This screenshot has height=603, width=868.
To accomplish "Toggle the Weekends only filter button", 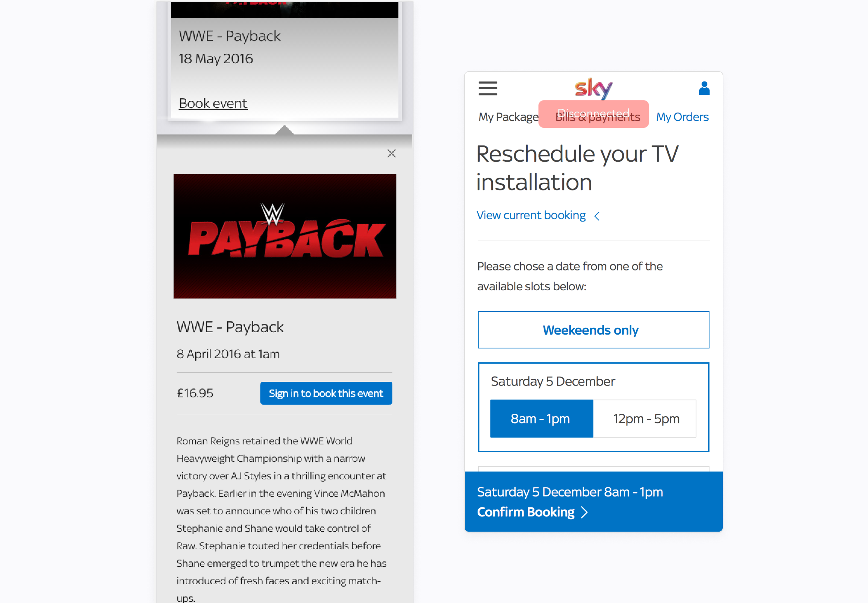I will 592,330.
